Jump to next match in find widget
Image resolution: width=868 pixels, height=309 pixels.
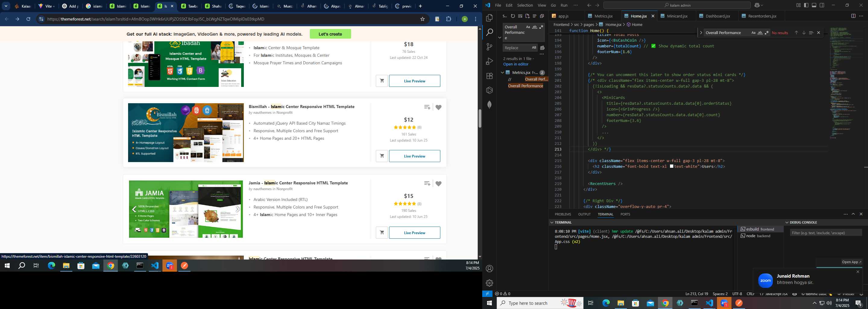804,33
